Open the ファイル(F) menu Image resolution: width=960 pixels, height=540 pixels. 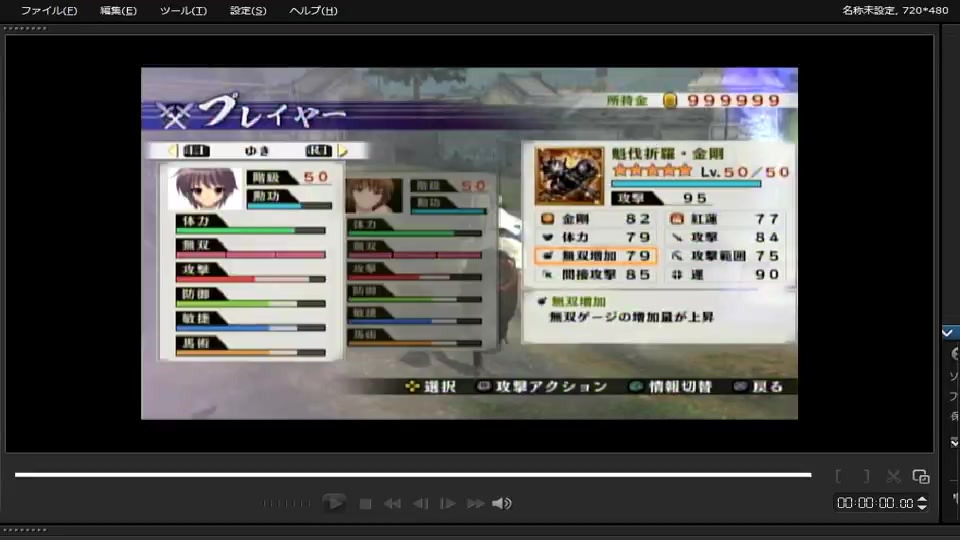[x=49, y=10]
